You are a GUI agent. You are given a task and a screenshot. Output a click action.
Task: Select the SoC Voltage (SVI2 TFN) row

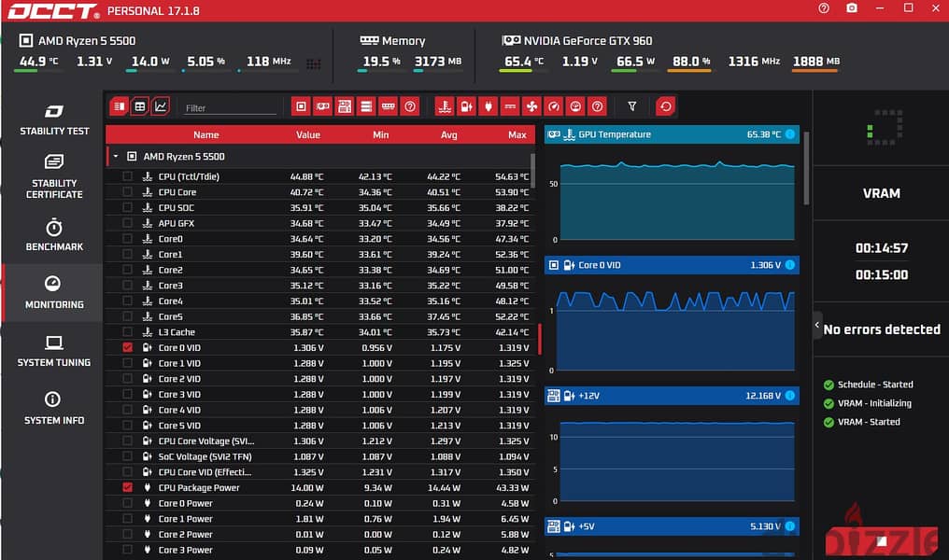coord(320,456)
